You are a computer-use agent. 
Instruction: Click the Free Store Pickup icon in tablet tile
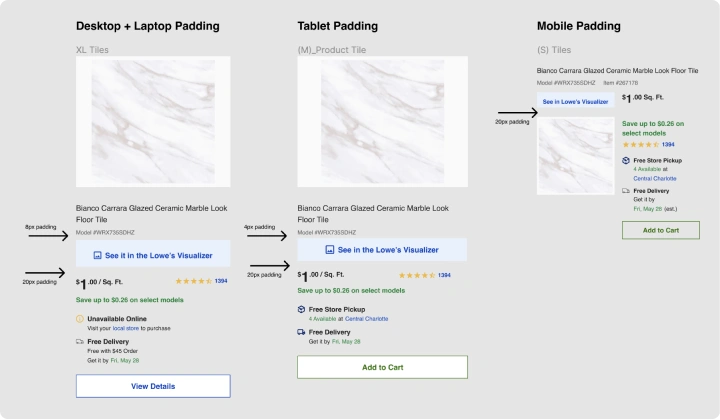(x=301, y=309)
